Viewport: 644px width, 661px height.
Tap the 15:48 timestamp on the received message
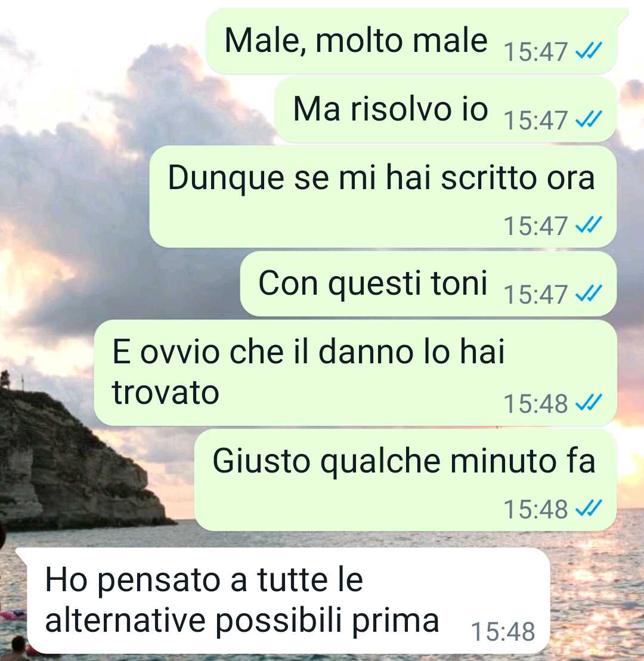click(503, 632)
